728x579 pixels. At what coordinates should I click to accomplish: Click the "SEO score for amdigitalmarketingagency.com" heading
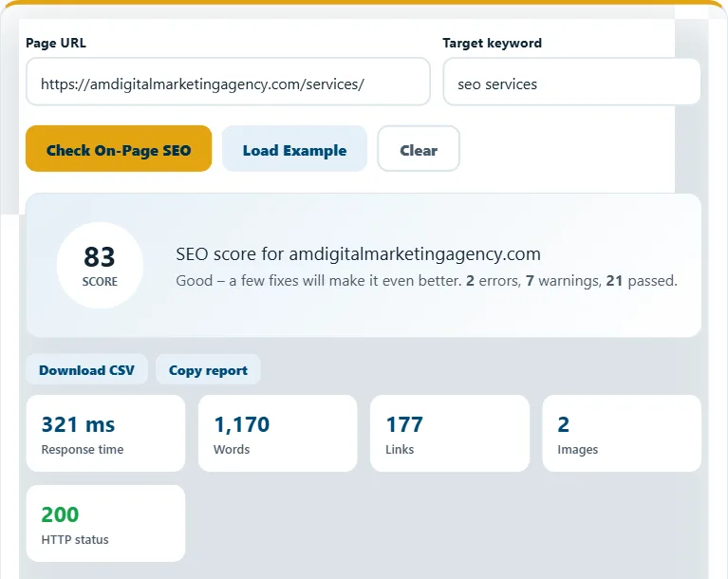point(358,254)
